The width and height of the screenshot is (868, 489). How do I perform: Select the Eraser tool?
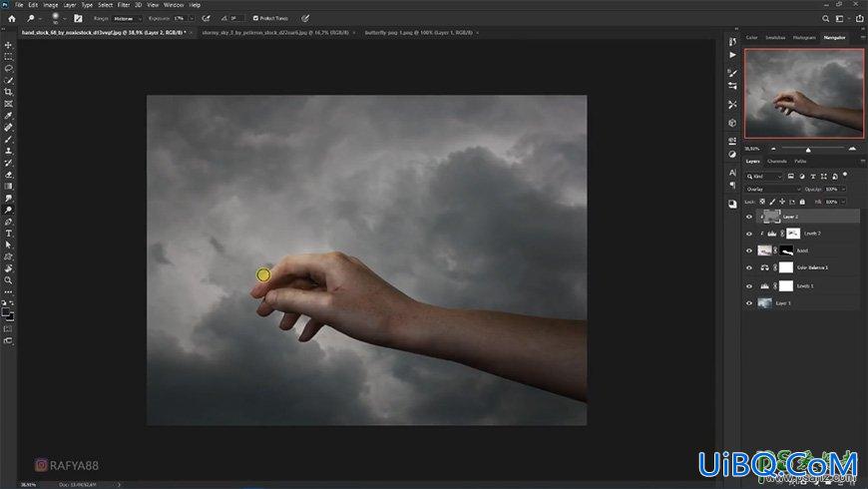click(8, 175)
